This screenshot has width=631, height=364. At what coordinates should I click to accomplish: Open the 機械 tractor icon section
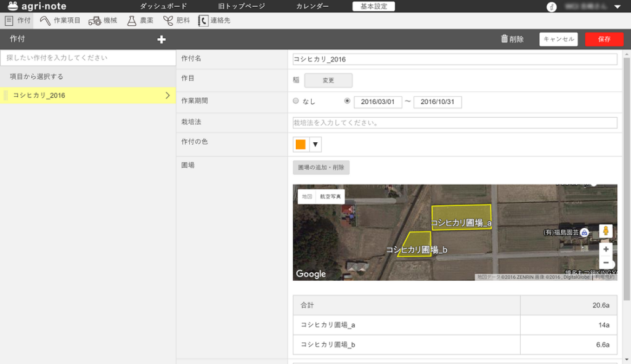[95, 21]
